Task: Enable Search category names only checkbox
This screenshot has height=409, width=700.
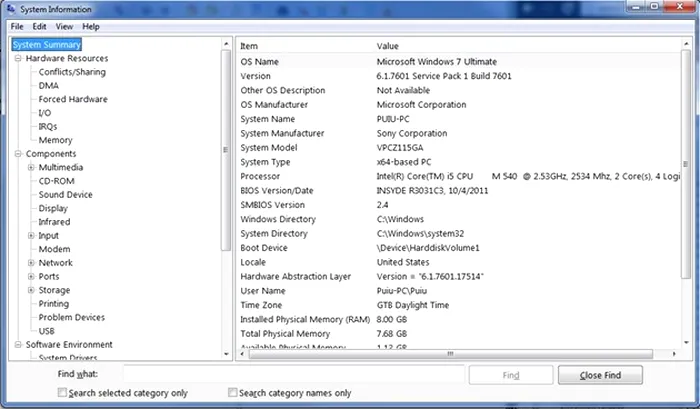Action: [x=232, y=392]
